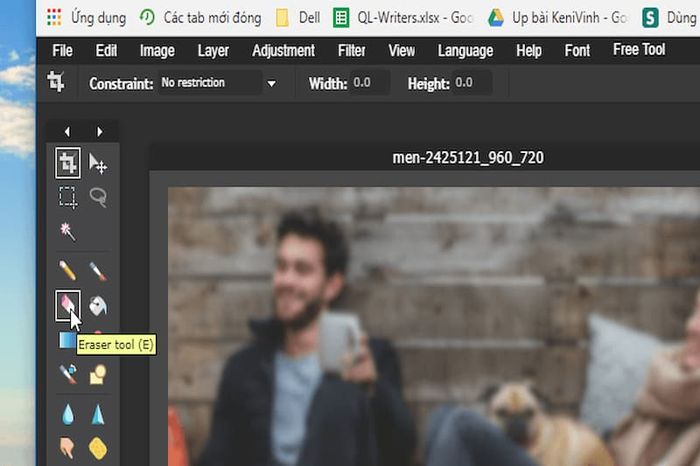This screenshot has height=466, width=700.
Task: Open the Layer menu
Action: point(213,51)
